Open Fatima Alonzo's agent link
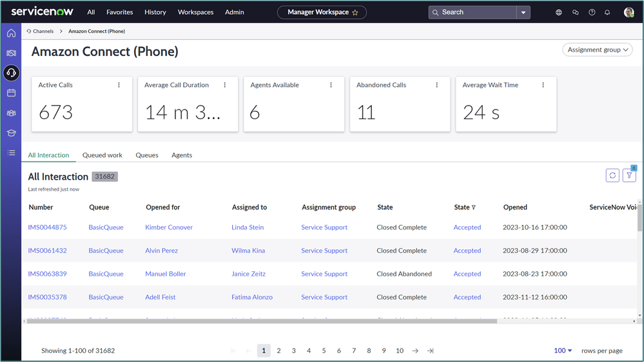 [x=252, y=297]
